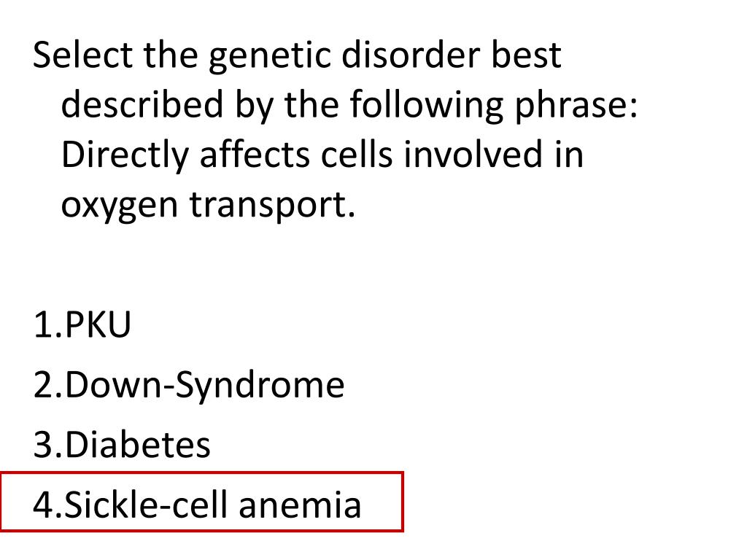Pick answer option 3 Diabetes
Viewport: 747px width, 560px height.
(122, 445)
